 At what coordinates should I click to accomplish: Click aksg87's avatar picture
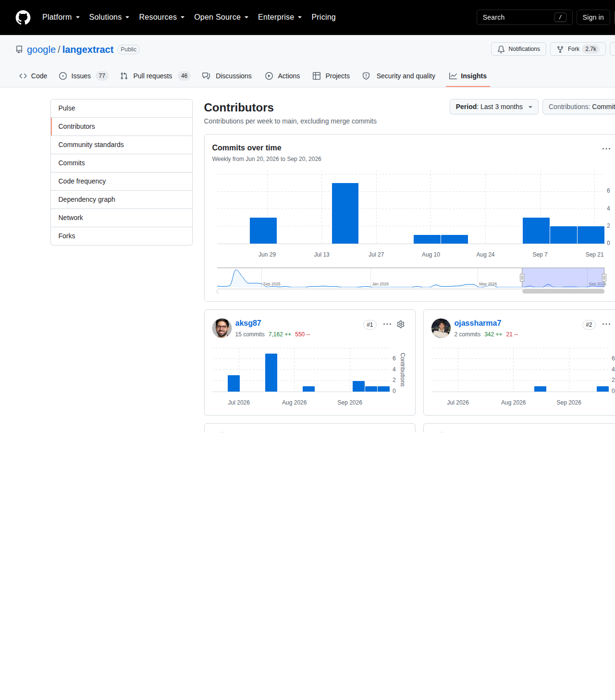click(x=222, y=328)
